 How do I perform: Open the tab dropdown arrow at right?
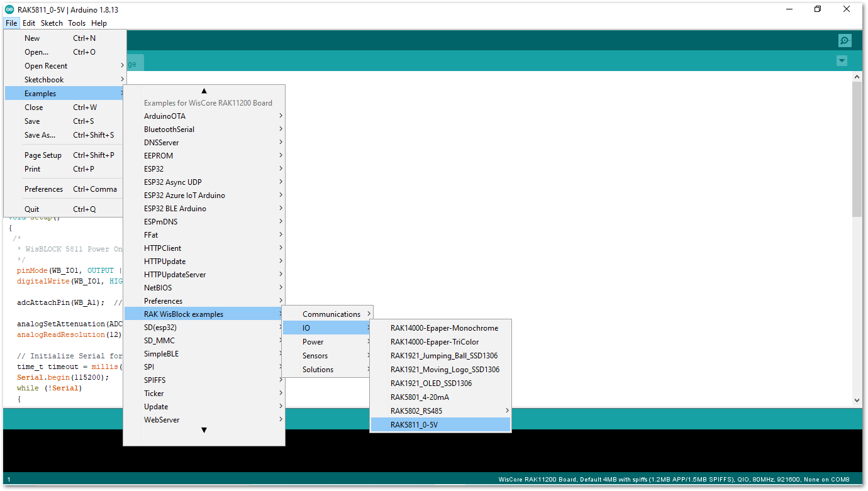(842, 61)
